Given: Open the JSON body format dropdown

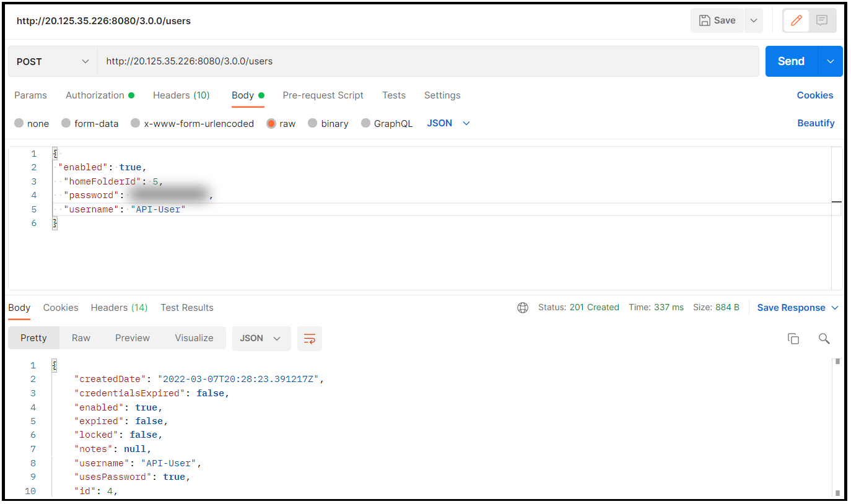Looking at the screenshot, I should [x=448, y=123].
